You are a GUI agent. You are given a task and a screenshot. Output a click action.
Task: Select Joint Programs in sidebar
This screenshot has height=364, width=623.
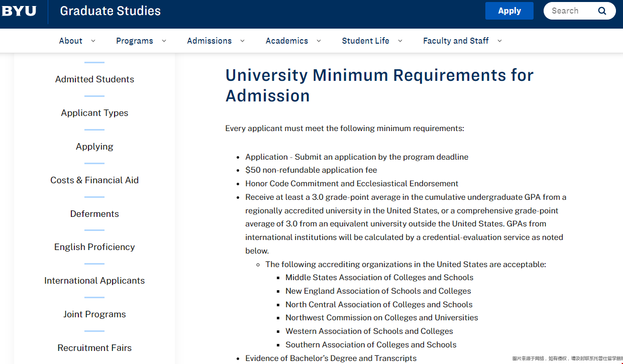(x=94, y=314)
